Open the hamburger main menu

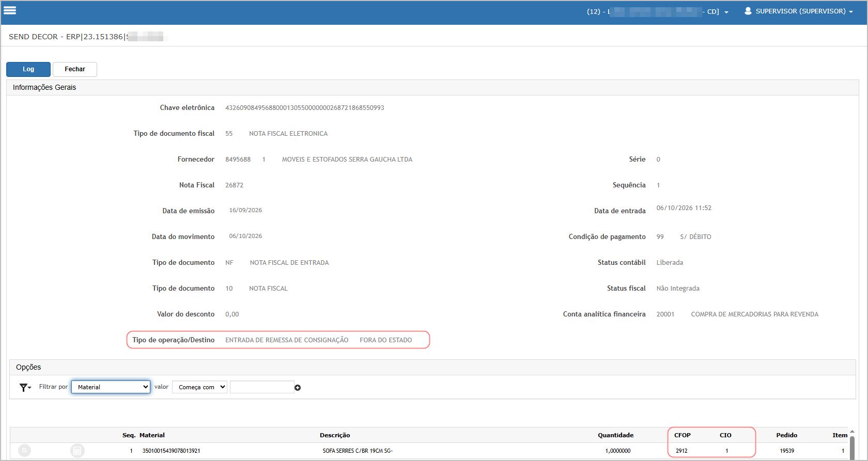[x=10, y=10]
